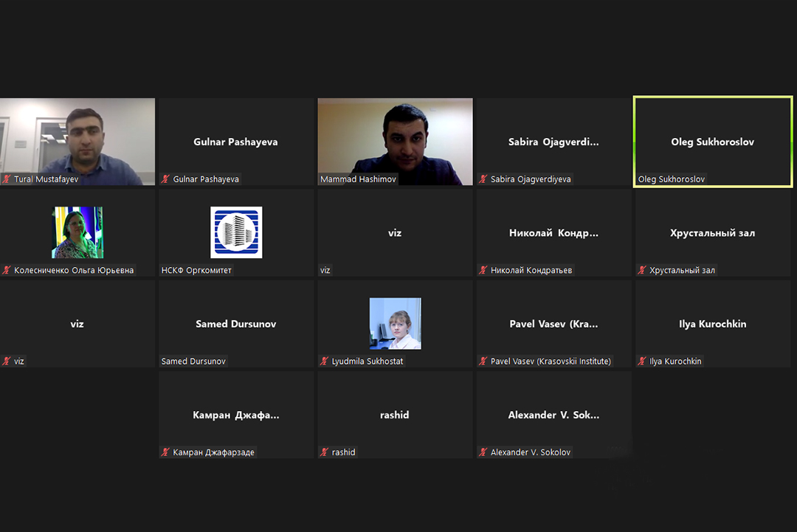Click Pavel Vasev (Krasovskii Institute) name label

point(551,362)
